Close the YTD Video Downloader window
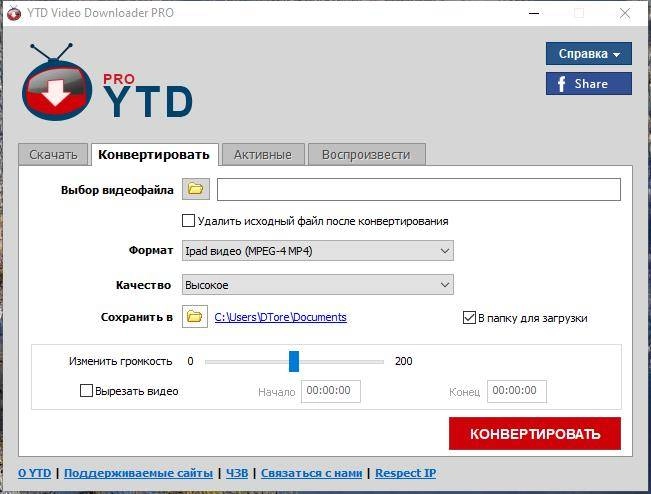651x494 pixels. coord(625,13)
